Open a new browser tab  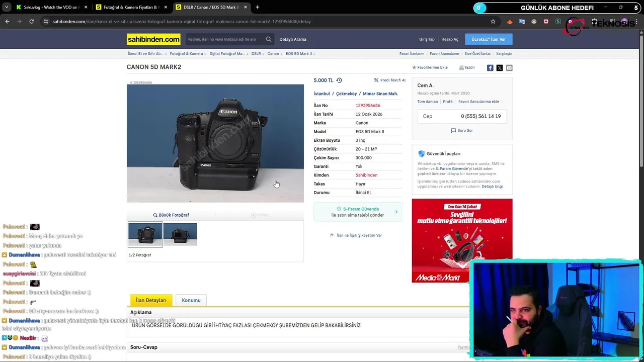257,7
